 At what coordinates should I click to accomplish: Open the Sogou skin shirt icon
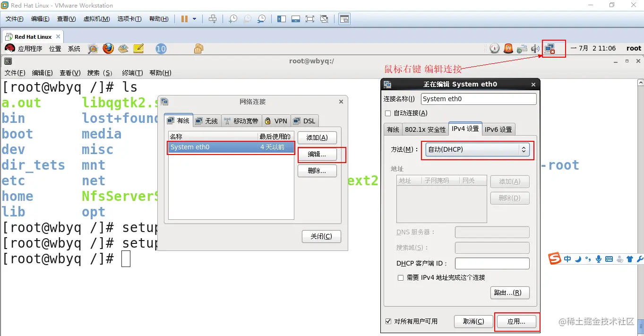[630, 259]
